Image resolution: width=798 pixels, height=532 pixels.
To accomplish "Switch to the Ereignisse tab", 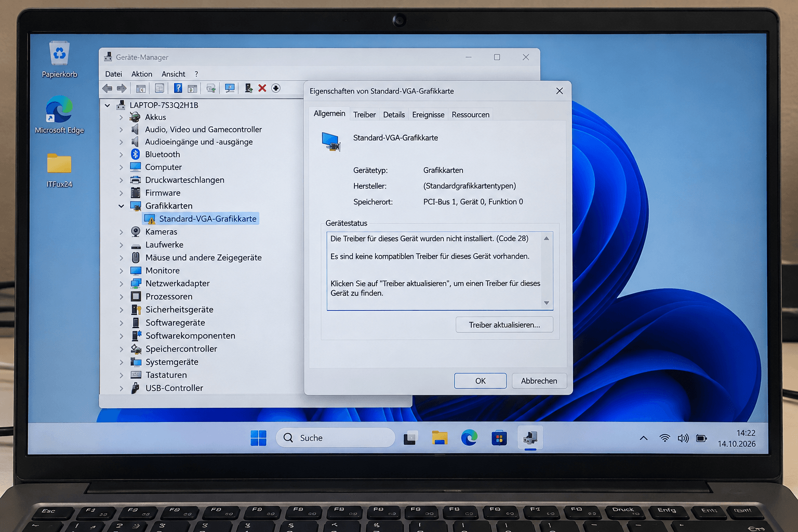I will [428, 114].
